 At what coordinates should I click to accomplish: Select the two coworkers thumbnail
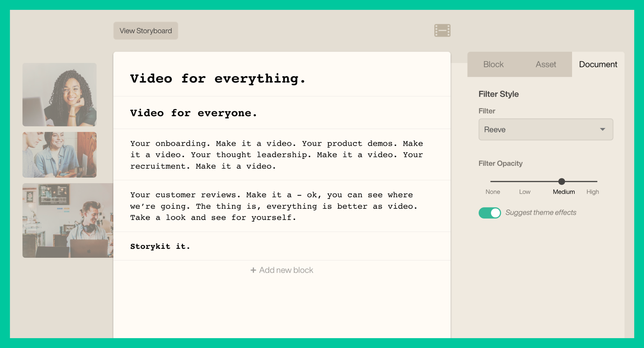point(59,155)
